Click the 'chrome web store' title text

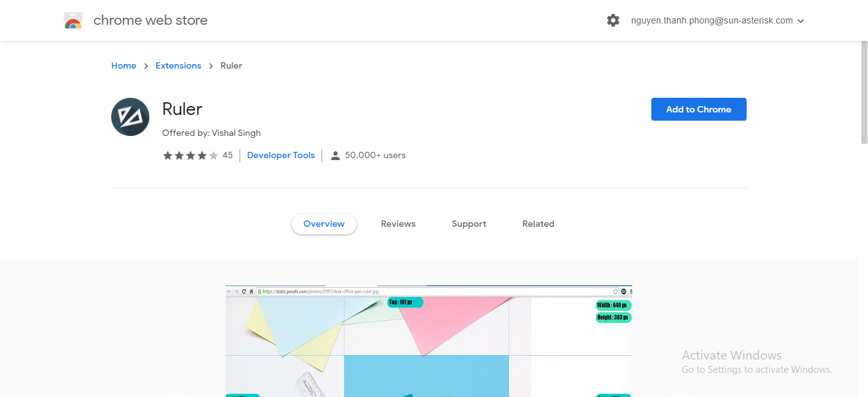(151, 20)
